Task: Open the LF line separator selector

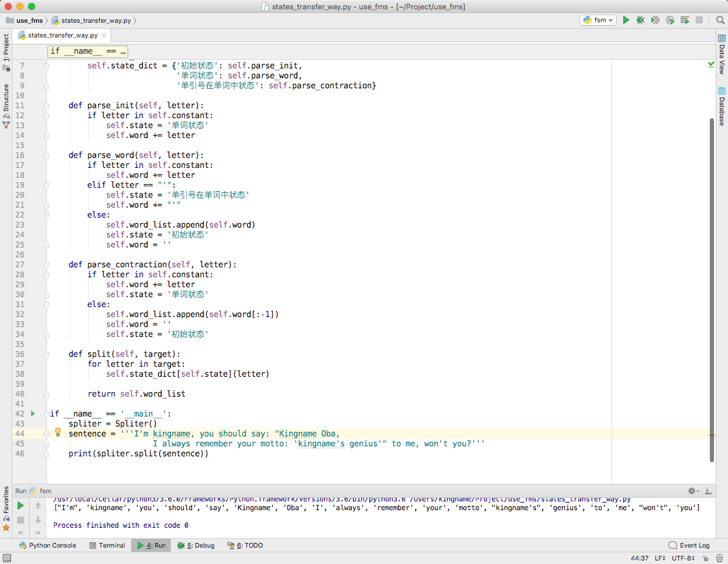Action: coord(660,558)
